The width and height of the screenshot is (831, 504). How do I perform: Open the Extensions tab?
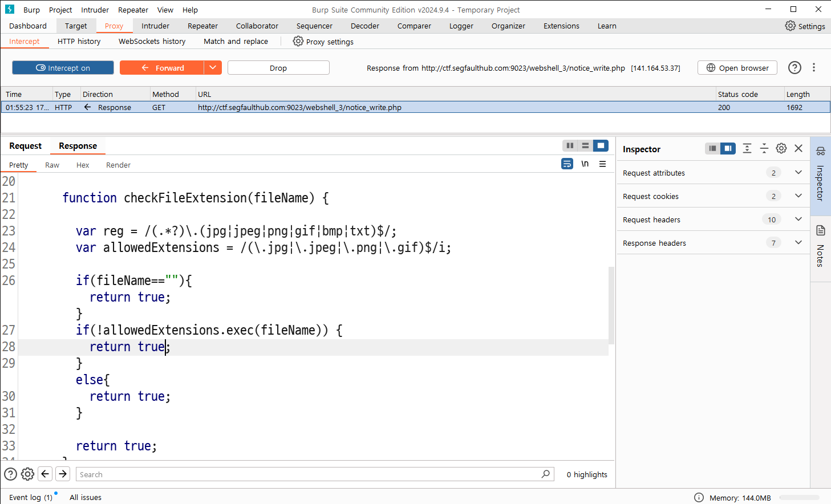[561, 26]
